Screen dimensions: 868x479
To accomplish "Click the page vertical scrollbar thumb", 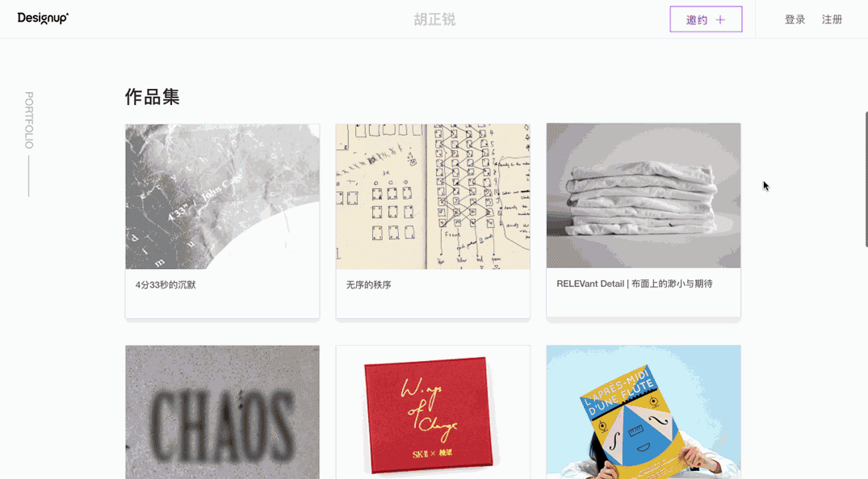I will tap(866, 179).
